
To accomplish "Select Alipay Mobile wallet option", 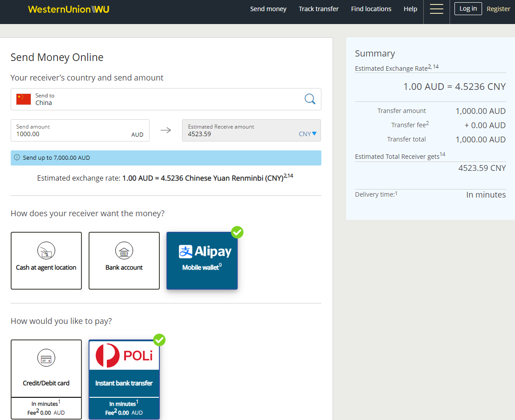I will (202, 261).
